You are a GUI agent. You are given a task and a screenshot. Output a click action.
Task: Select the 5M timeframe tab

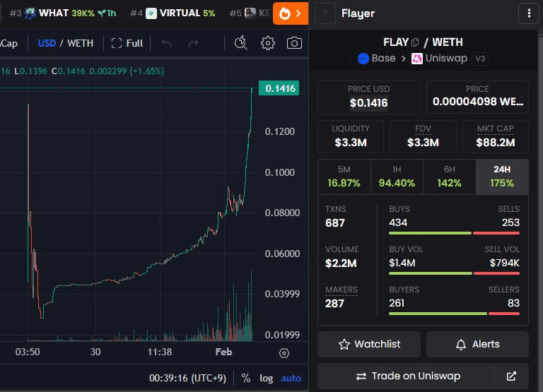pos(344,177)
